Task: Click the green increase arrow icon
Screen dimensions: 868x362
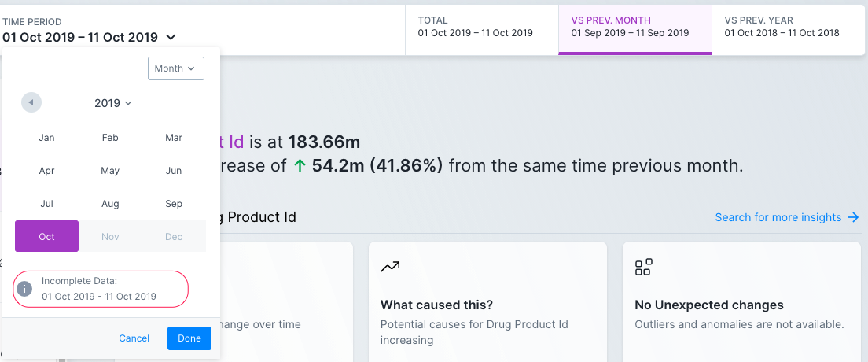Action: pos(300,166)
